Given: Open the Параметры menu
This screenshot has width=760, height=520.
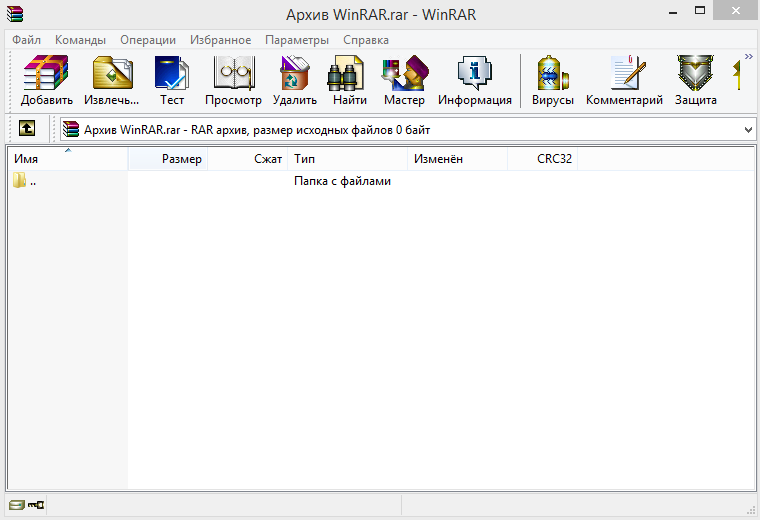Looking at the screenshot, I should coord(297,40).
